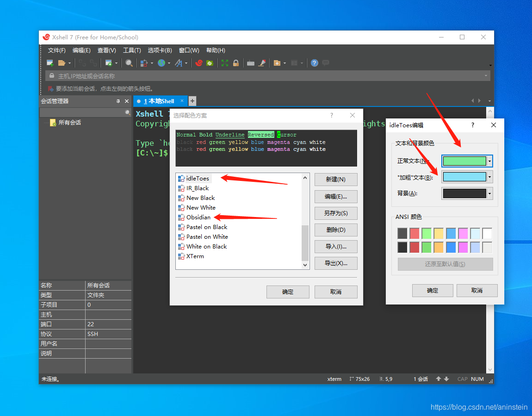Open 正常文本 color dropdown arrow
This screenshot has width=532, height=416.
coord(489,161)
